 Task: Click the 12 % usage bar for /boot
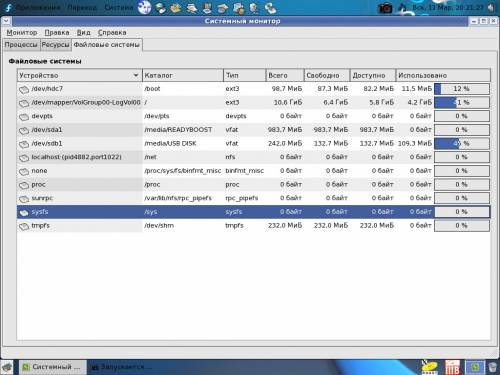point(462,89)
